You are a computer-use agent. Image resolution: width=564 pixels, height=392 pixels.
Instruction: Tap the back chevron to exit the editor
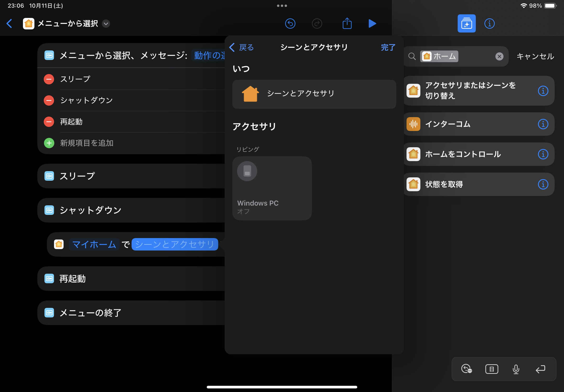click(10, 24)
